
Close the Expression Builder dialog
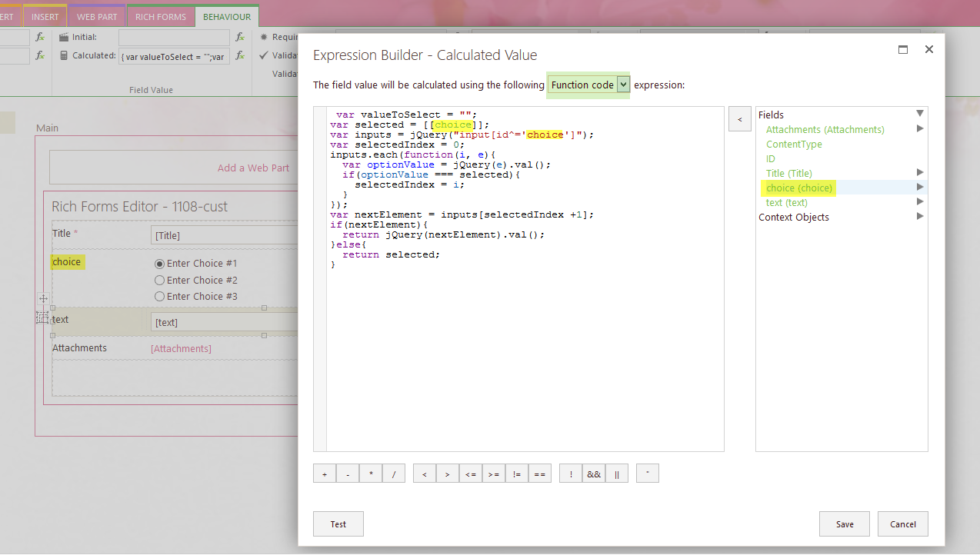928,49
